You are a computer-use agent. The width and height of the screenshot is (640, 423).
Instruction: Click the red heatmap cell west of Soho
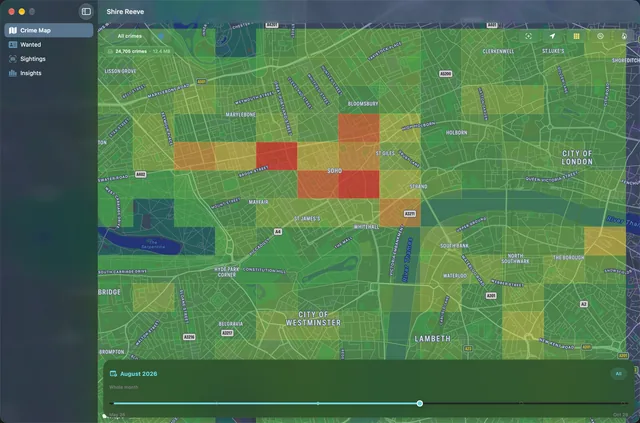(276, 156)
